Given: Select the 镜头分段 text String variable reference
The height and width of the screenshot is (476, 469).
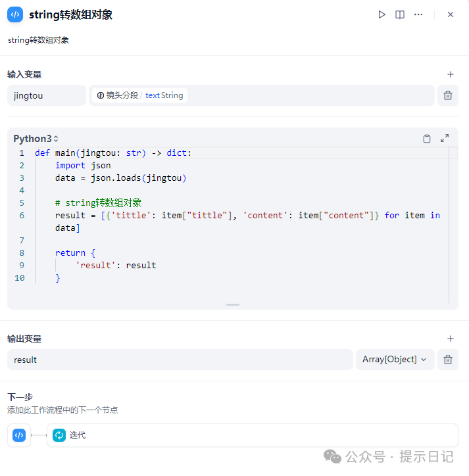Looking at the screenshot, I should tap(139, 95).
